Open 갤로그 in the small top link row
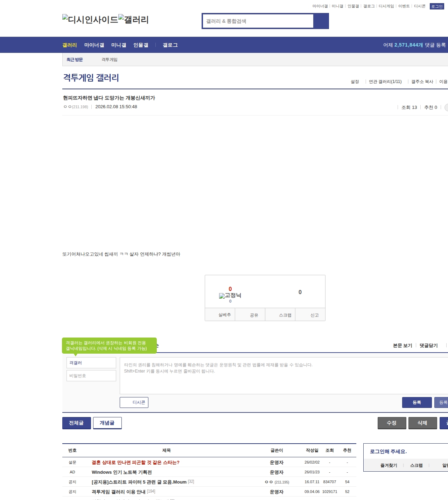Image resolution: width=448 pixels, height=500 pixels. 369,6
